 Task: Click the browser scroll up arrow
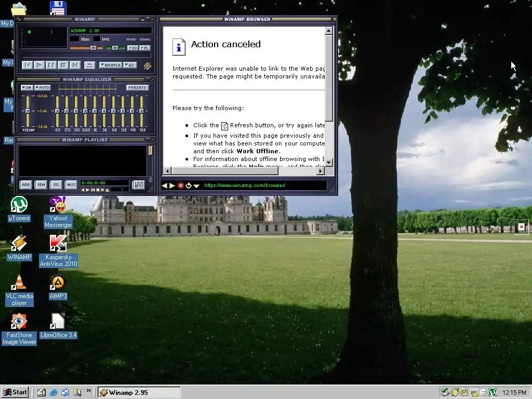pyautogui.click(x=328, y=31)
